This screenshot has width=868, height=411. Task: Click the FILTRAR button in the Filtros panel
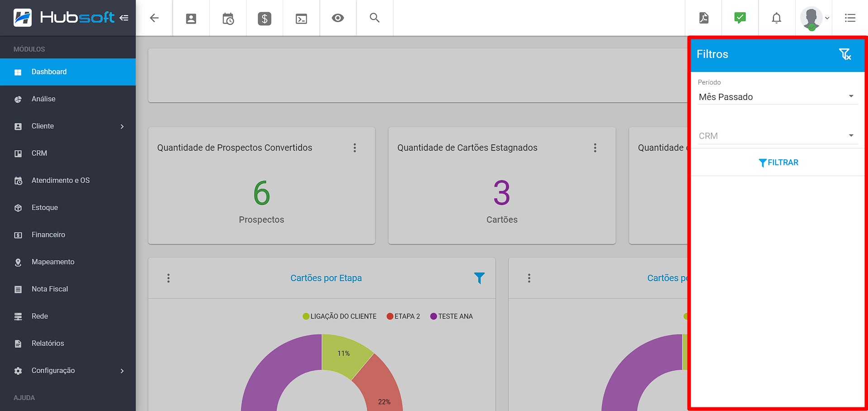coord(778,162)
